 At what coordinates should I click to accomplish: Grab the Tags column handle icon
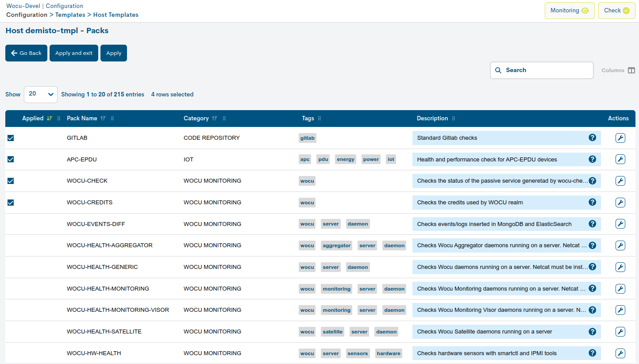coord(319,119)
